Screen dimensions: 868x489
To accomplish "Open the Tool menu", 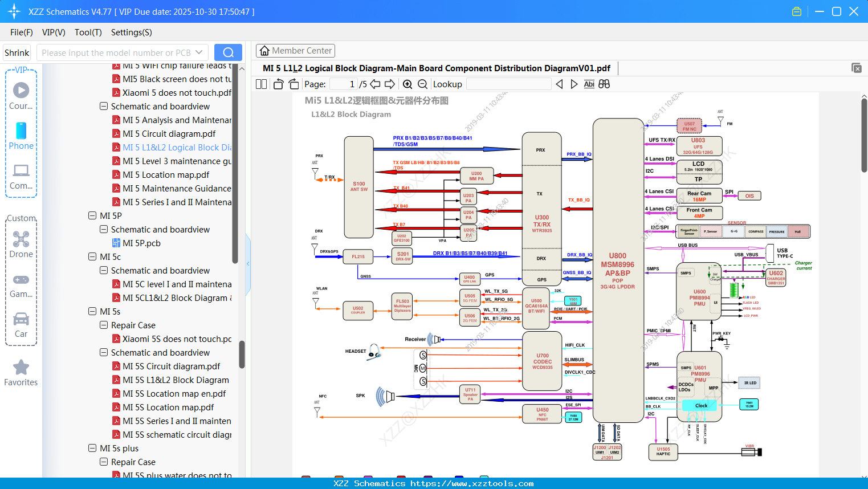I will coord(88,32).
